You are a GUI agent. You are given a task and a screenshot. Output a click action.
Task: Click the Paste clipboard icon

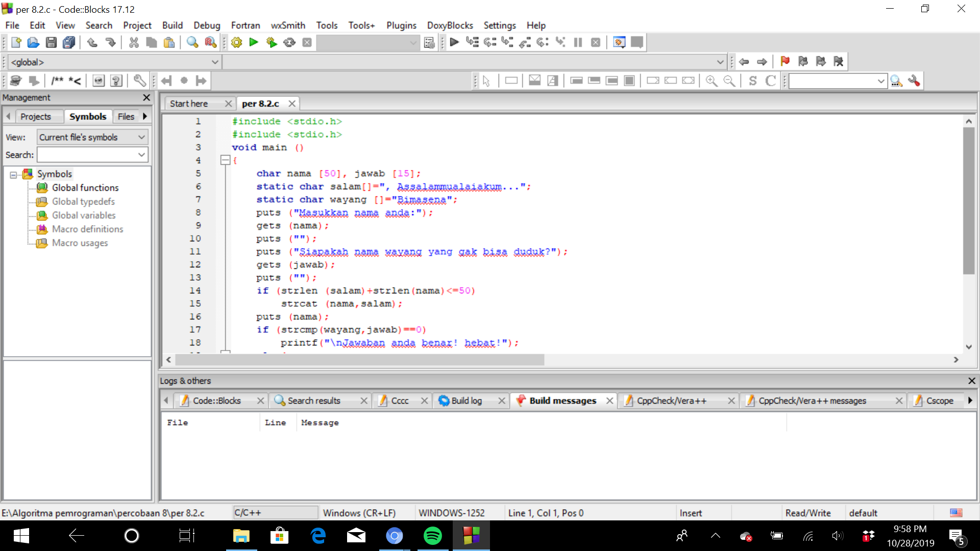click(x=169, y=42)
